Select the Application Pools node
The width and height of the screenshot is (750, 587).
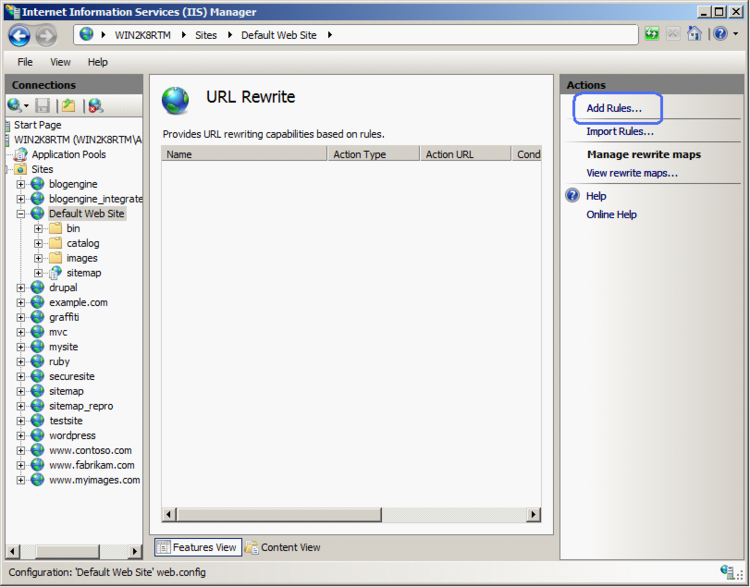click(68, 155)
